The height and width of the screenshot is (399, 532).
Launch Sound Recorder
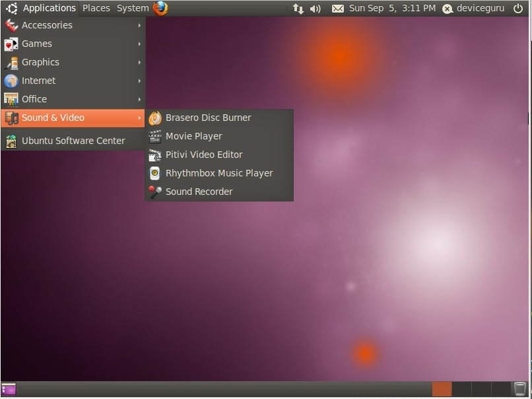coord(219,192)
